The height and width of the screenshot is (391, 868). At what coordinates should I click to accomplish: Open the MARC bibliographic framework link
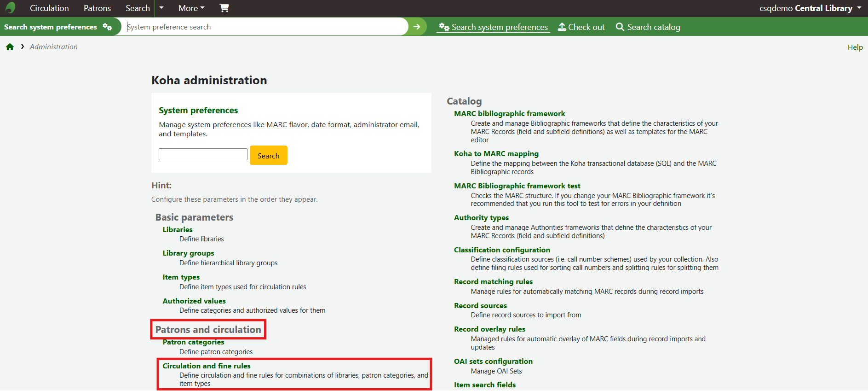(509, 113)
